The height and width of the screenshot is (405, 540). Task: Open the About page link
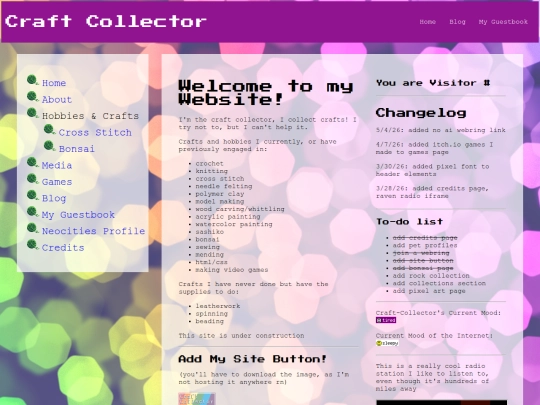[57, 100]
